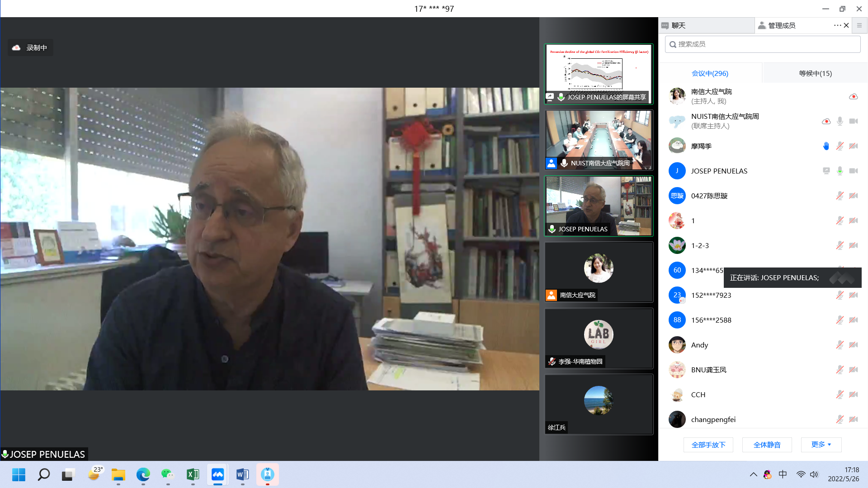Open the WeChat icon in the taskbar
This screenshot has width=868, height=488.
point(168,474)
